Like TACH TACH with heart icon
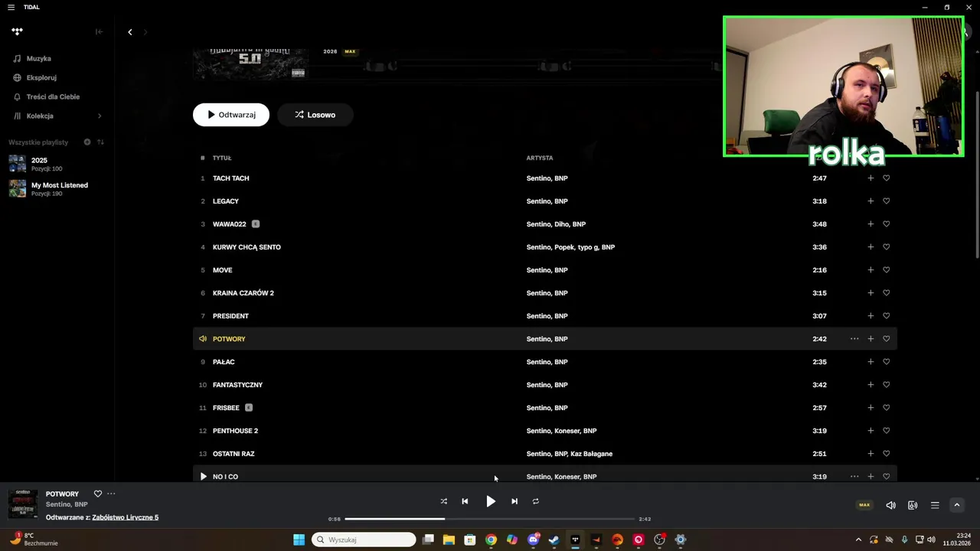The image size is (980, 551). tap(887, 178)
